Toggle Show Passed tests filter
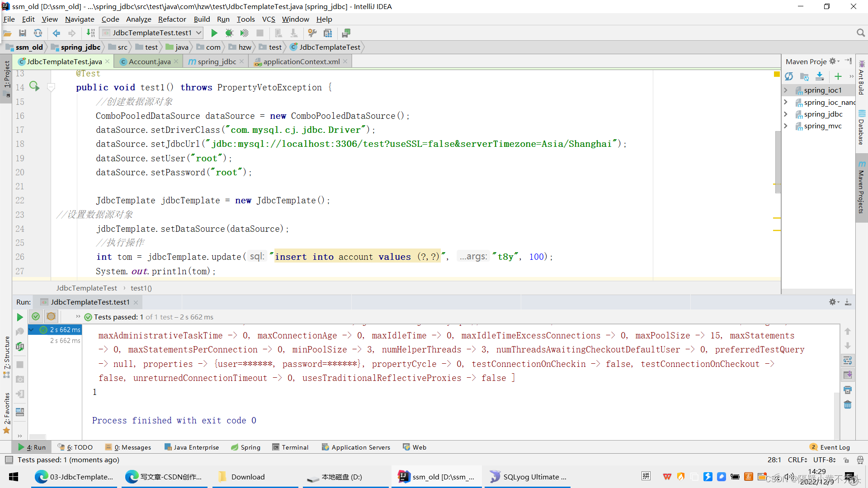 click(36, 316)
